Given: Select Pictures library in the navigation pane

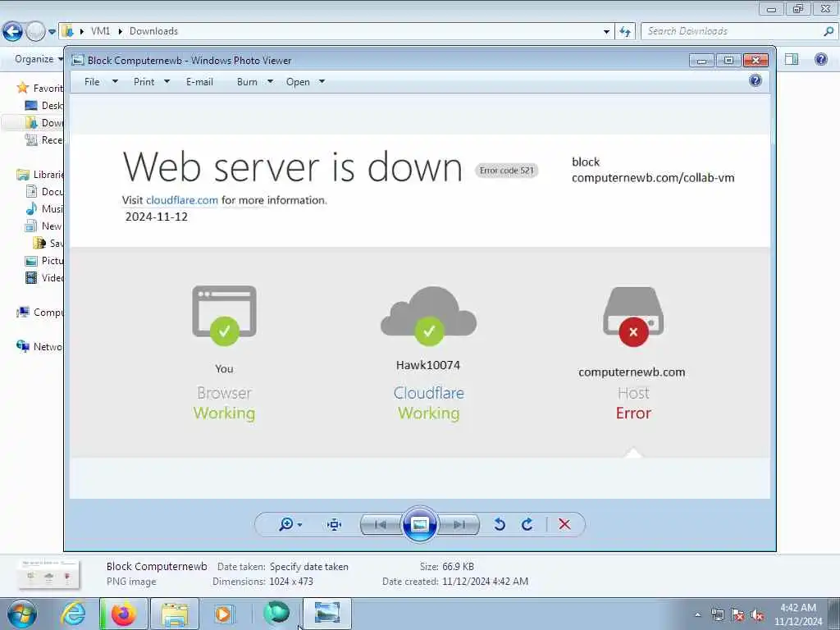Looking at the screenshot, I should [44, 260].
